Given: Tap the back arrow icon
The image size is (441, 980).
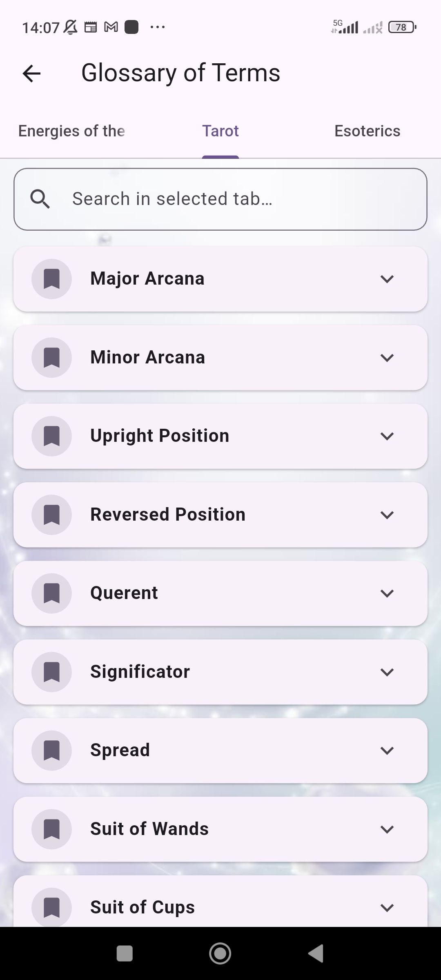Looking at the screenshot, I should (31, 73).
